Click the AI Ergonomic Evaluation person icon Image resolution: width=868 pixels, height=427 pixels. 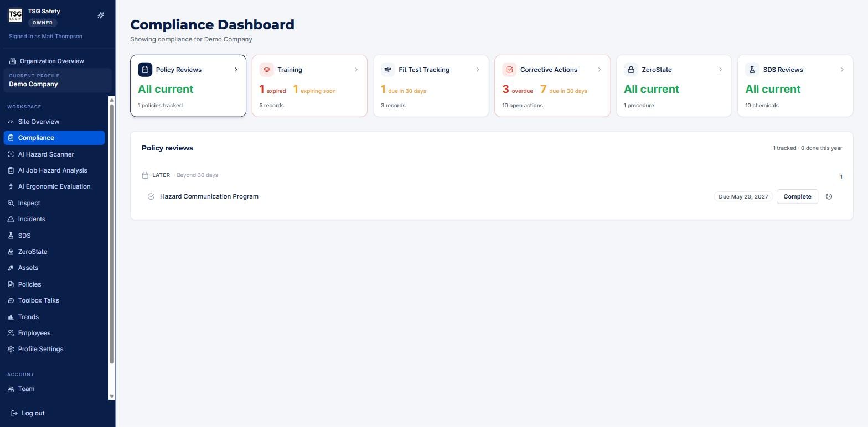(x=11, y=186)
